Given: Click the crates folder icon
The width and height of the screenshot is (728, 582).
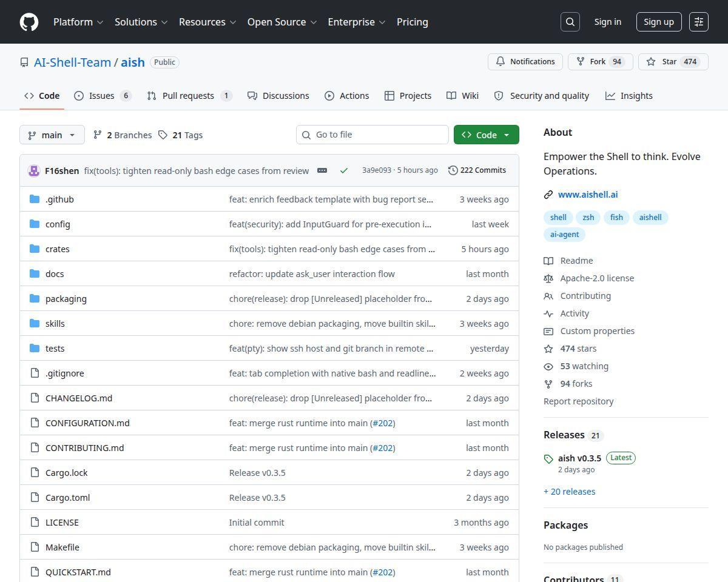Looking at the screenshot, I should 35,249.
